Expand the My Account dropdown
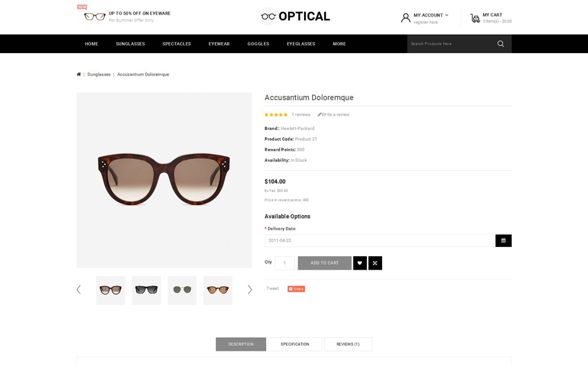 click(x=431, y=15)
